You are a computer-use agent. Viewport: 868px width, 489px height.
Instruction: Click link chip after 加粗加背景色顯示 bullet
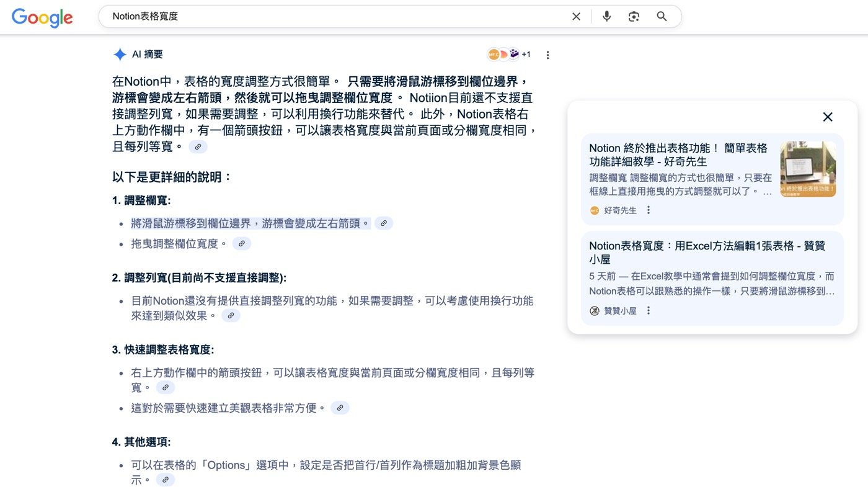(x=166, y=480)
